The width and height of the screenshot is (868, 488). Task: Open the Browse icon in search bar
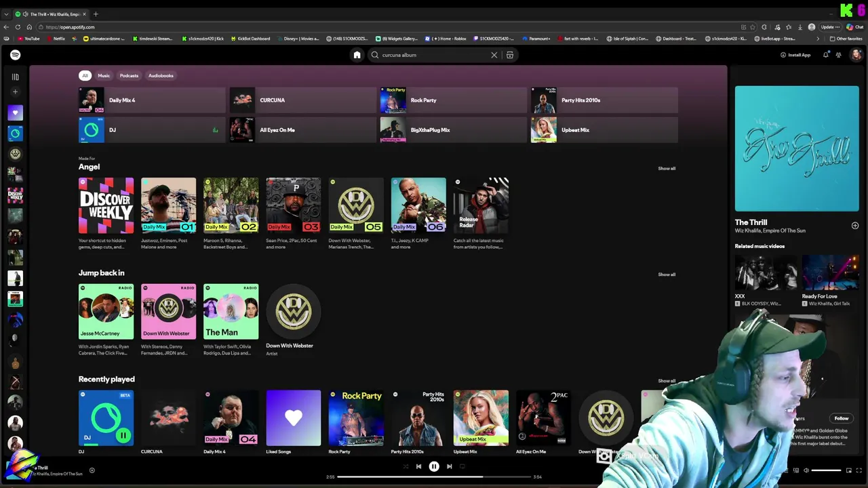pos(510,55)
